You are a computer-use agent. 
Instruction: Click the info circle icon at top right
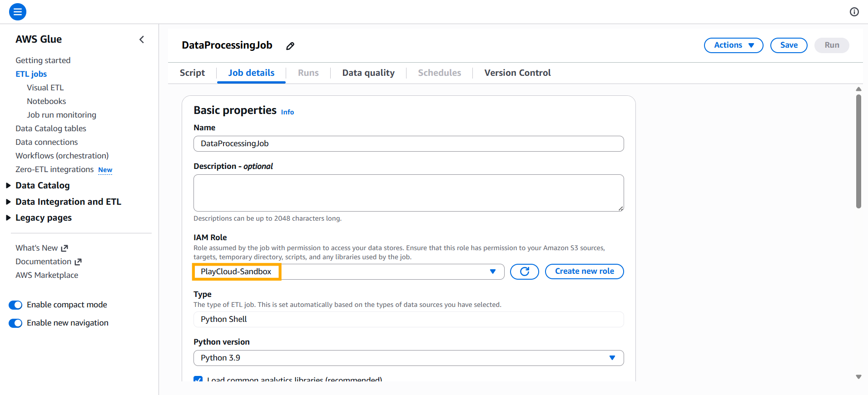pyautogui.click(x=854, y=12)
